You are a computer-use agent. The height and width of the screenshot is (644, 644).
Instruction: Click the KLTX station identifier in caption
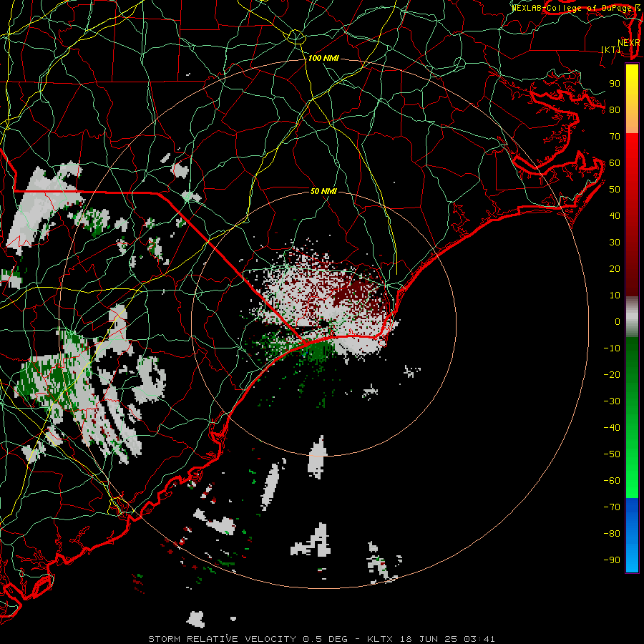tap(380, 639)
